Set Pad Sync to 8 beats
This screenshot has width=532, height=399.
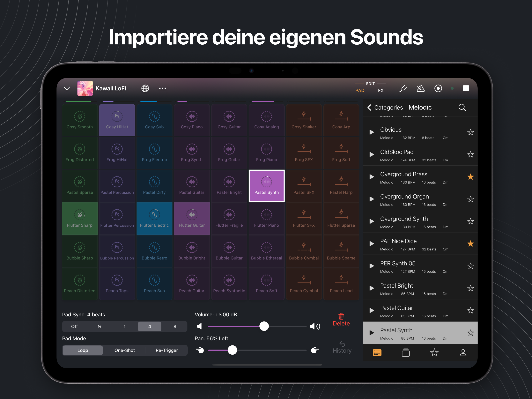(x=175, y=327)
